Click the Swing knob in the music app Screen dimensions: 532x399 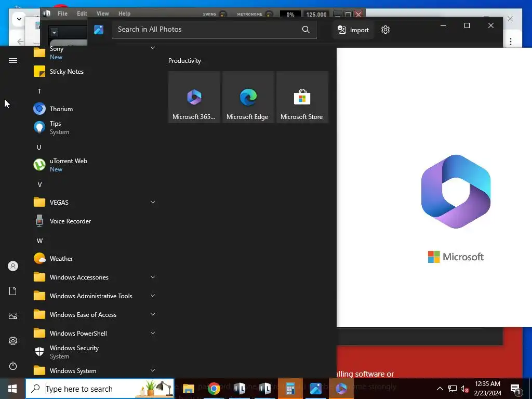pos(223,14)
